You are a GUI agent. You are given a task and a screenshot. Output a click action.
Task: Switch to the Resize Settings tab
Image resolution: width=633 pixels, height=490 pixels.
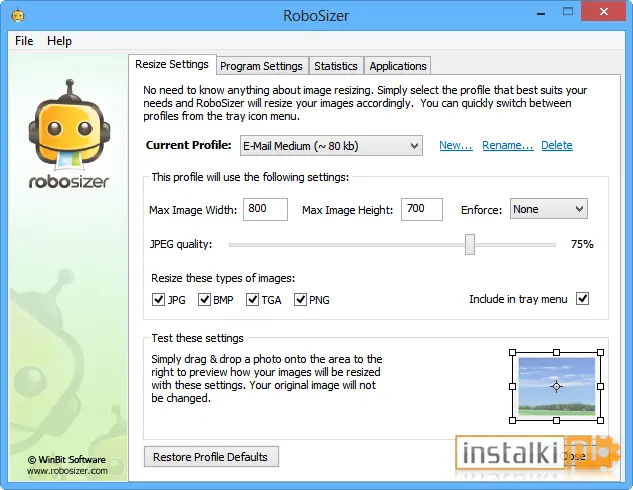pyautogui.click(x=172, y=64)
